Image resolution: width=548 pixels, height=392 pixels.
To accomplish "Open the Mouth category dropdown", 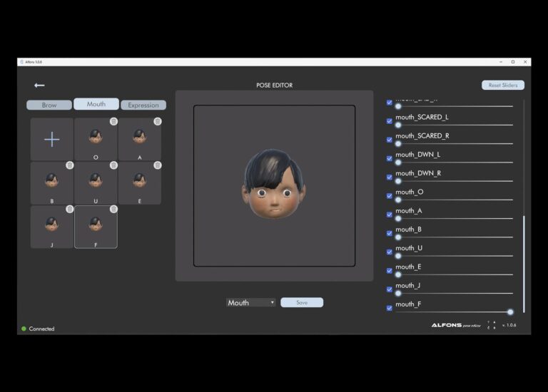I will tap(250, 303).
